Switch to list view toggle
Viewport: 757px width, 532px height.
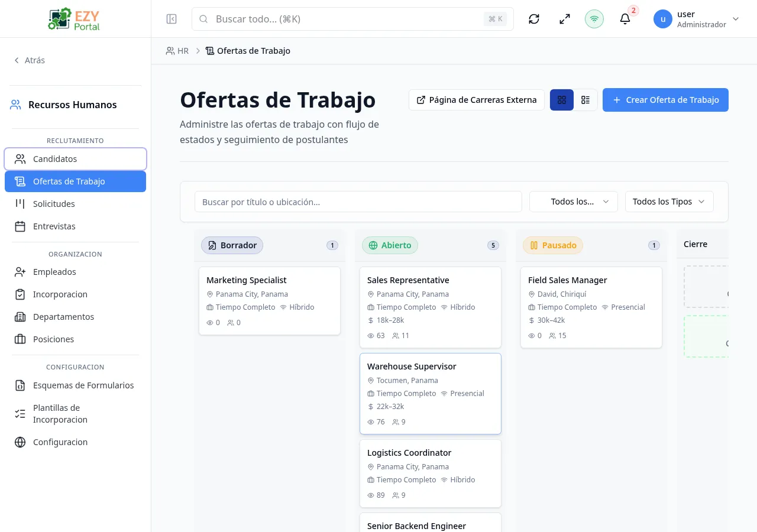pos(585,100)
